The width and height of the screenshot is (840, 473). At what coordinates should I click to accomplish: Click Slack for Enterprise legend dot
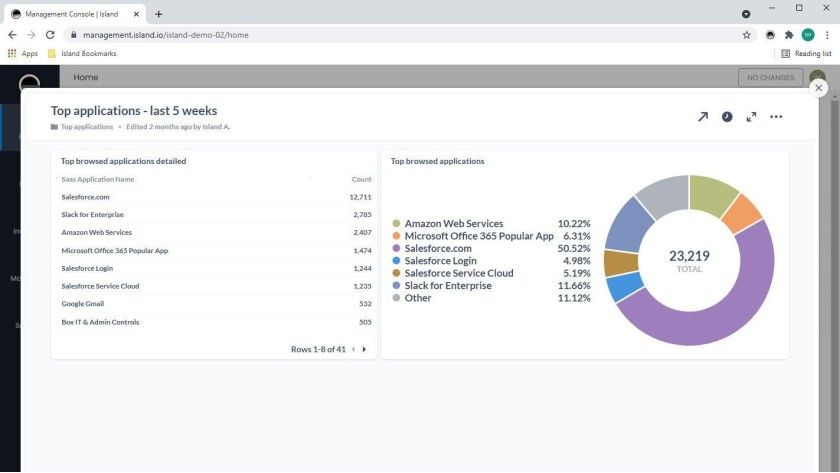pos(396,286)
